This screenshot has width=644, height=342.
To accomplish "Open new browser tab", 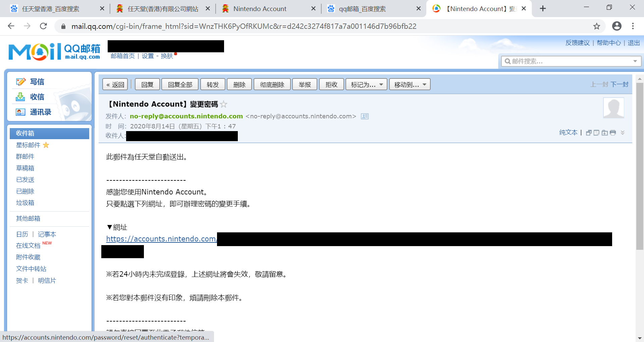I will (x=543, y=9).
